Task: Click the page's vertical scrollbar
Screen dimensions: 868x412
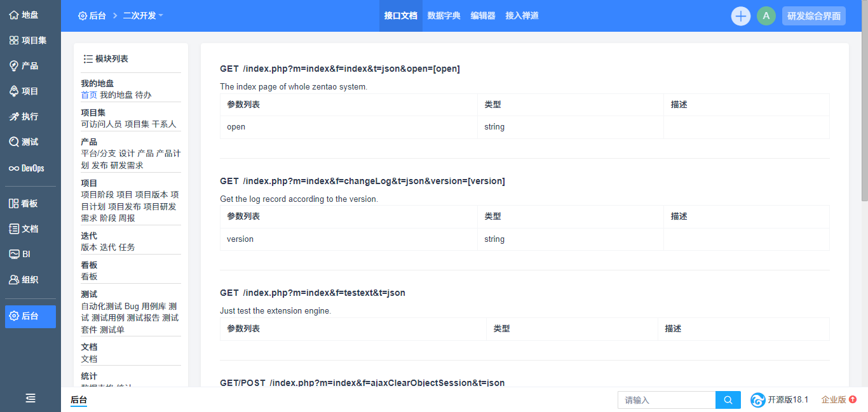Action: click(864, 102)
